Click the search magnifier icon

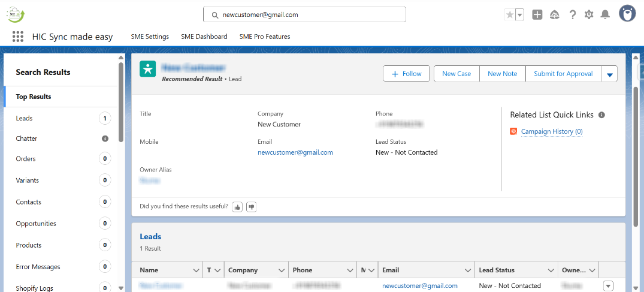(214, 15)
